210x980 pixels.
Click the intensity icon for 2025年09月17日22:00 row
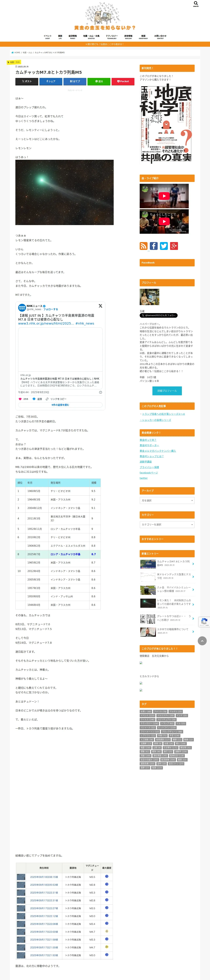click(107, 931)
